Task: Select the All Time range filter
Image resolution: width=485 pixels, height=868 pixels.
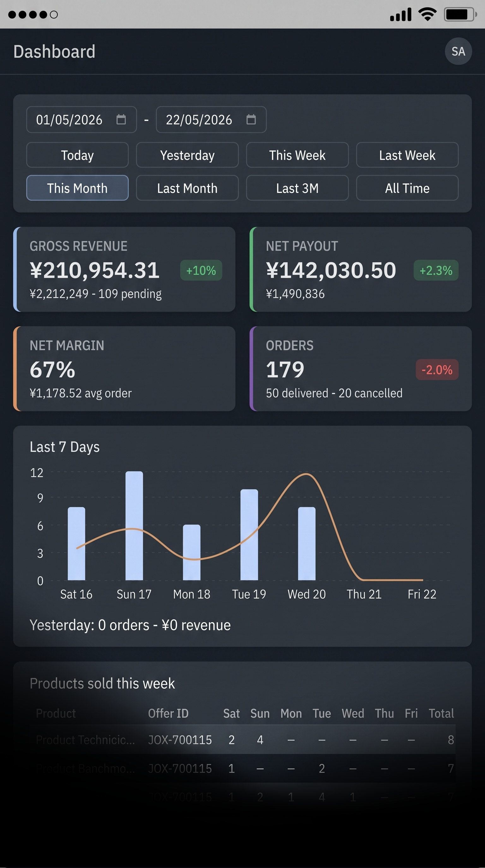Action: tap(407, 188)
